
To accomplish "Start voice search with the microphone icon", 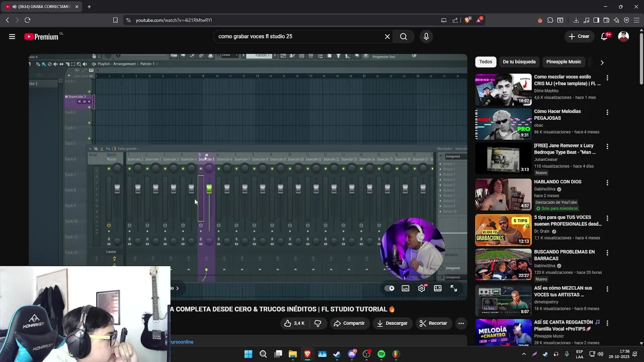I will [426, 36].
